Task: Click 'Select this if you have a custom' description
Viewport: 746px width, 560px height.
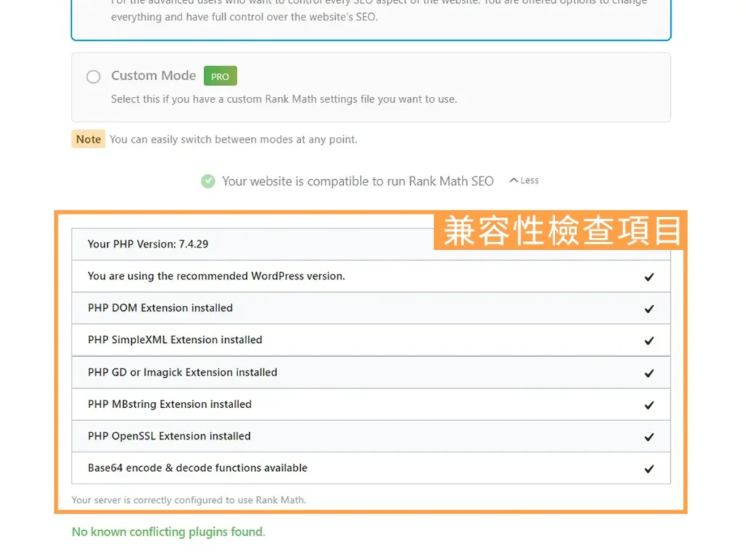Action: point(284,99)
